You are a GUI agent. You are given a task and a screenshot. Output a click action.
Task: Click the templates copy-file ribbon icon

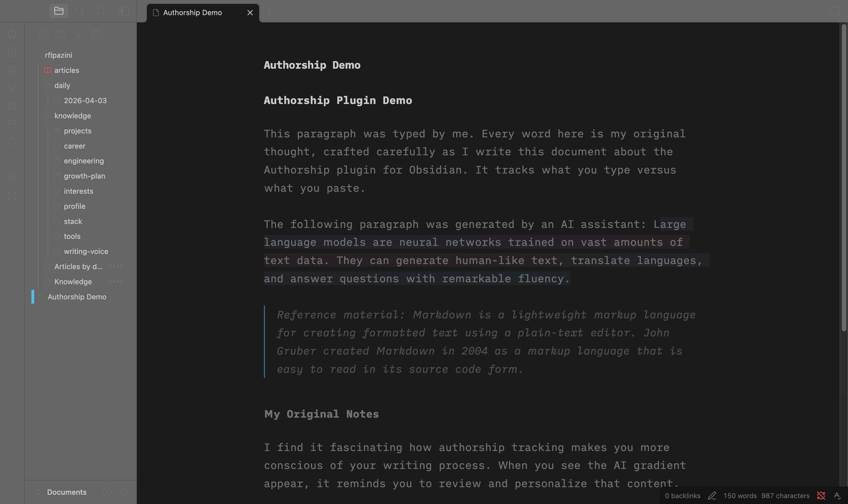point(12,142)
